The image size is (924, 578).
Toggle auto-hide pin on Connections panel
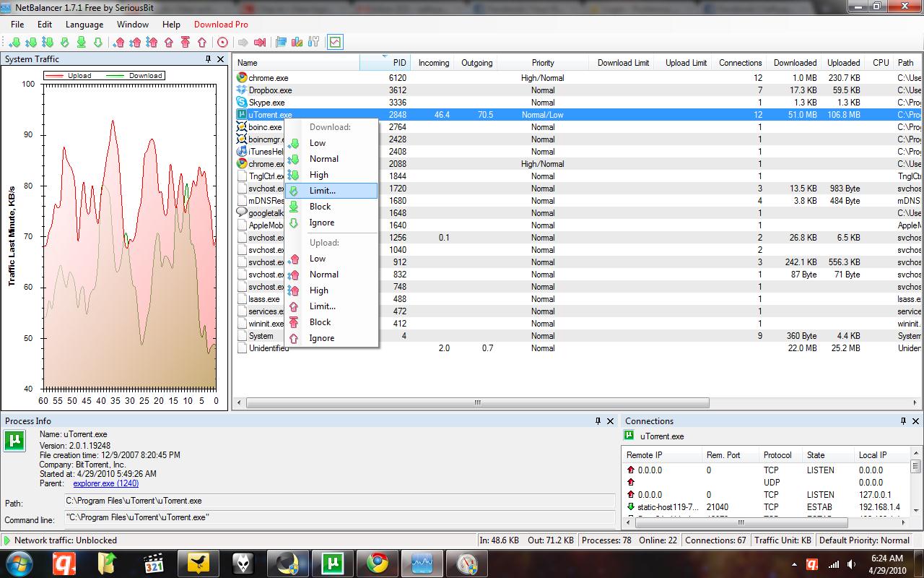pos(903,421)
